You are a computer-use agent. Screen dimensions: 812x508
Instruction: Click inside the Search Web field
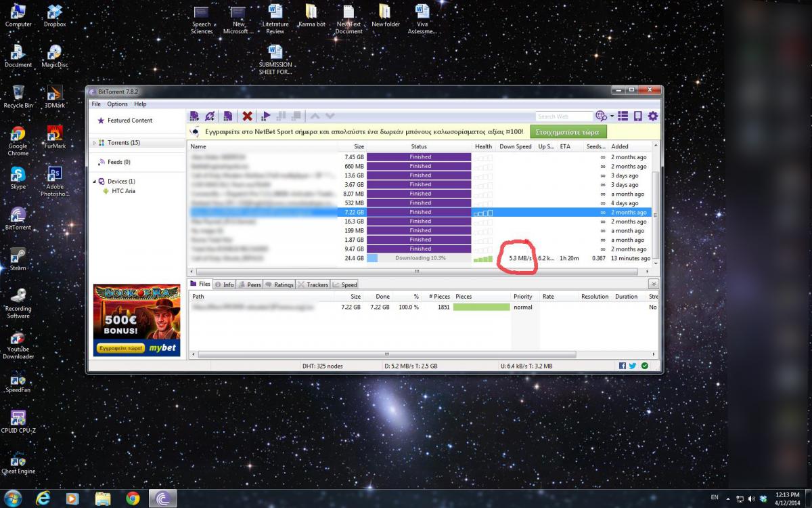pyautogui.click(x=564, y=117)
